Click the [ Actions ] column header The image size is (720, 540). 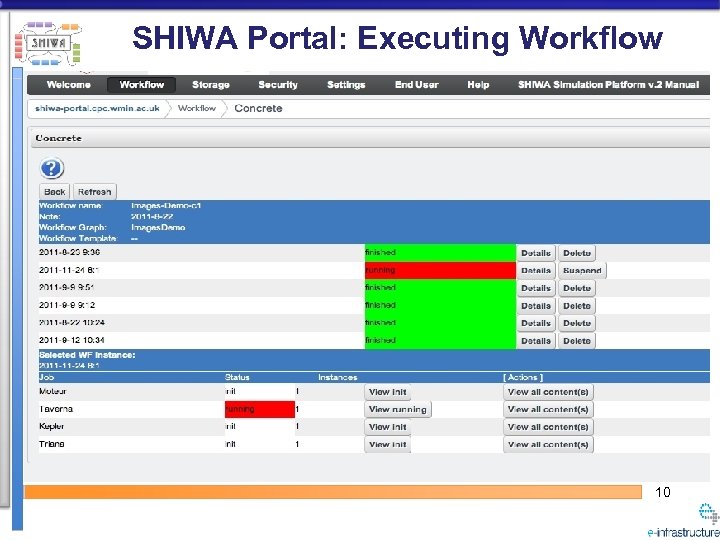click(x=523, y=377)
